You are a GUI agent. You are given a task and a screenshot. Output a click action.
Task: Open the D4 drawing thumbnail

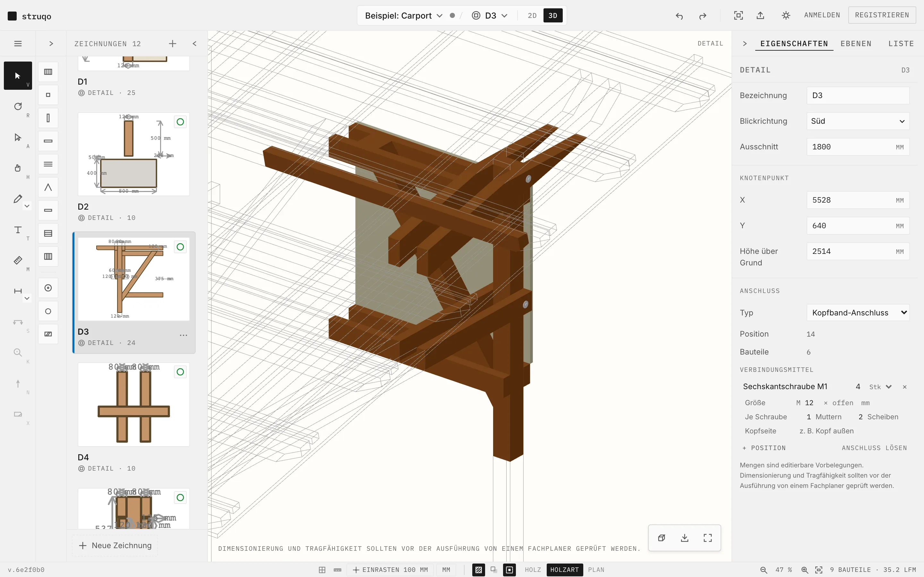pos(134,405)
